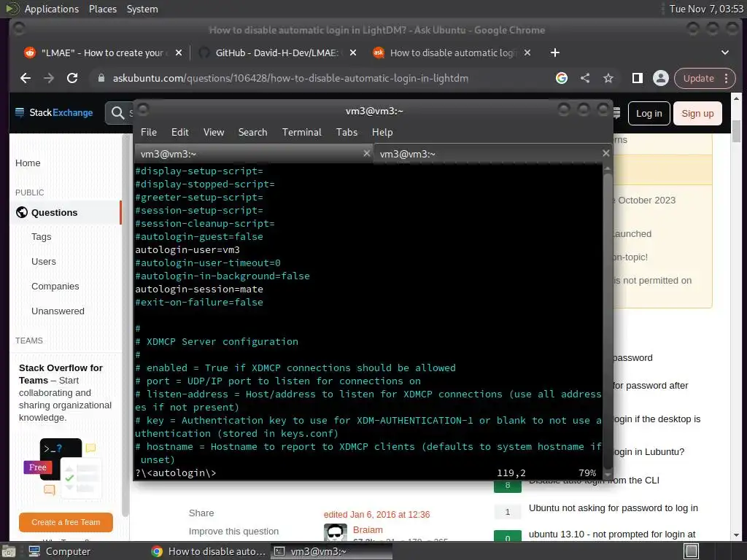Open edited Jan 6, 2016 revision link
This screenshot has height=560, width=747.
tap(376, 515)
